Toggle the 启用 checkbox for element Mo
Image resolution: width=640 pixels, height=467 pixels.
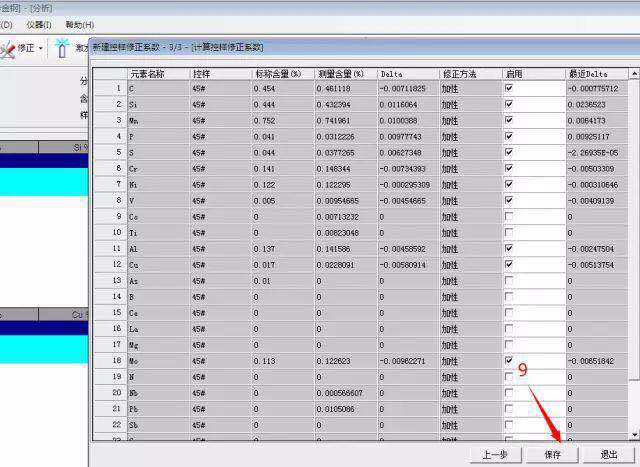pyautogui.click(x=509, y=360)
